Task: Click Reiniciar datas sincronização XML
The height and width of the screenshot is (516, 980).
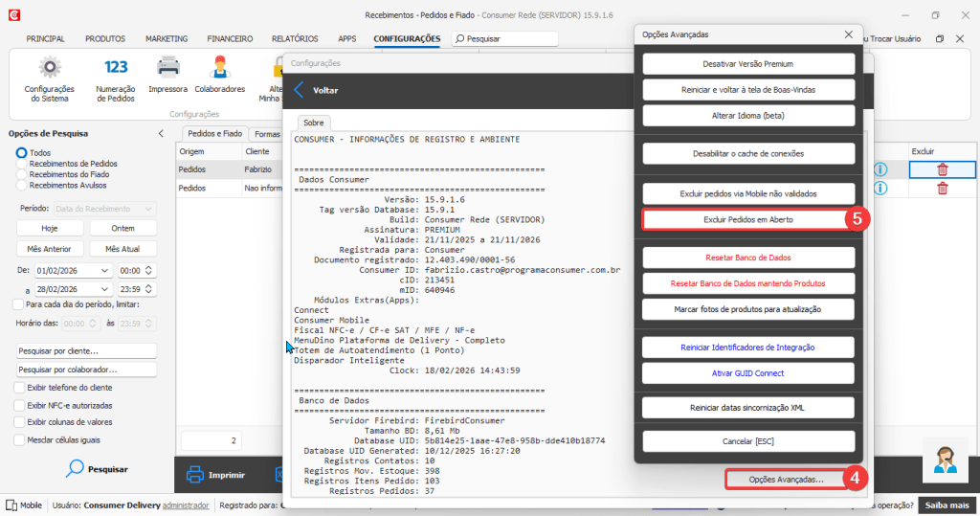Action: pos(748,408)
